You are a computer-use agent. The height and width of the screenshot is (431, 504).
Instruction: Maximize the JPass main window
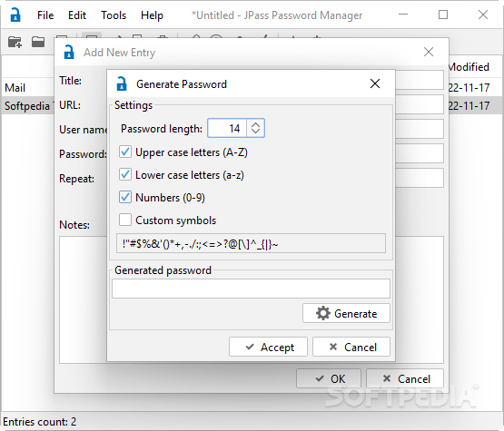point(443,15)
